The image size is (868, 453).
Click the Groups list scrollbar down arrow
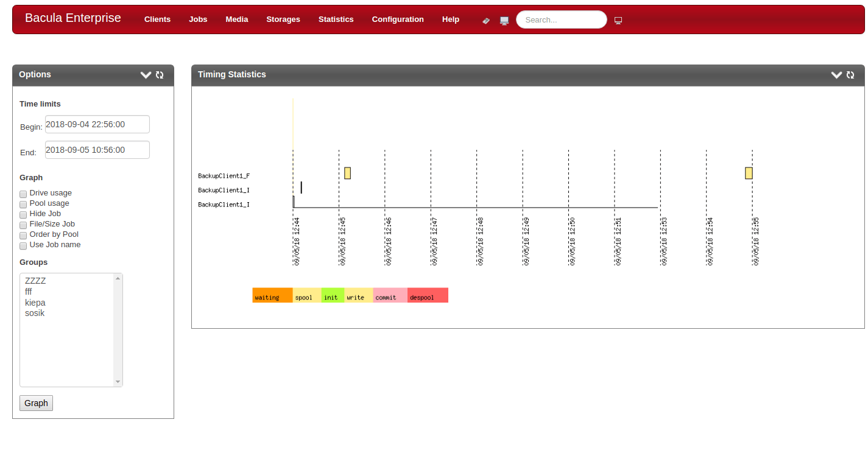tap(118, 382)
